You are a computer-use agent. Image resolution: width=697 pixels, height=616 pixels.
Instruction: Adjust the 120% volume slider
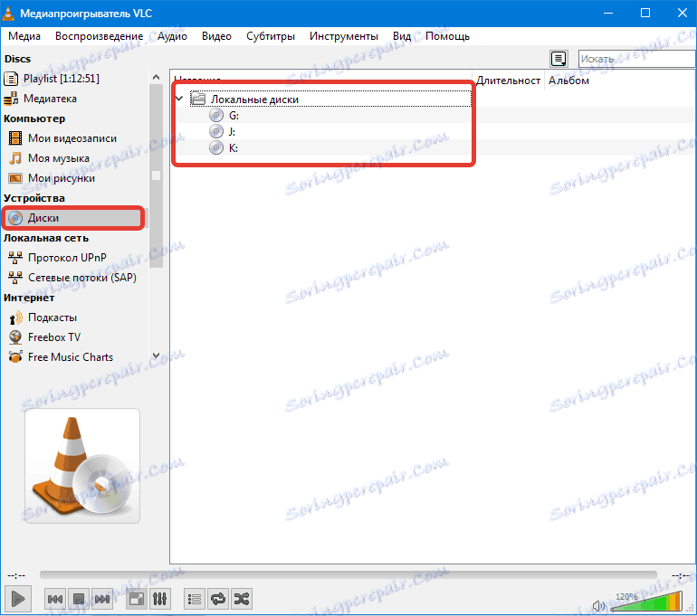647,601
